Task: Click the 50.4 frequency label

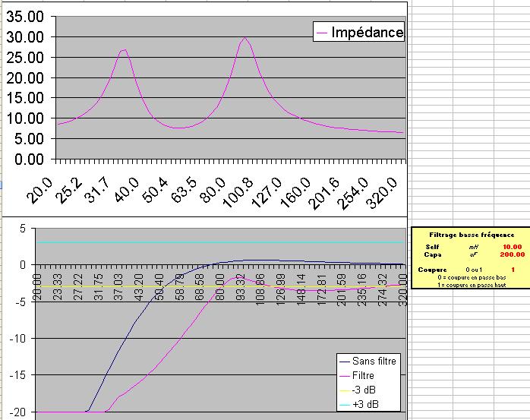Action: tap(155, 190)
